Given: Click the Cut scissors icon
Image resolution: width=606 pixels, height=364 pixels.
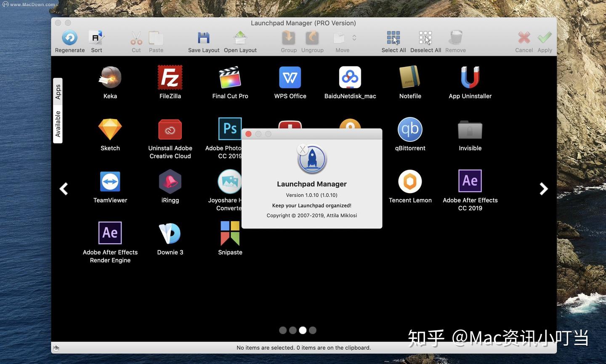Looking at the screenshot, I should click(136, 38).
